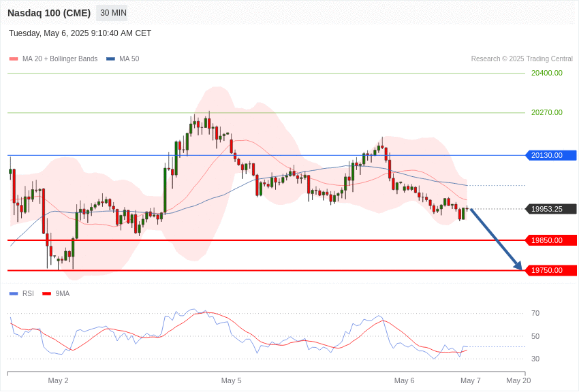579x392 pixels.
Task: Click the 30 MIN timeframe badge
Action: [113, 13]
